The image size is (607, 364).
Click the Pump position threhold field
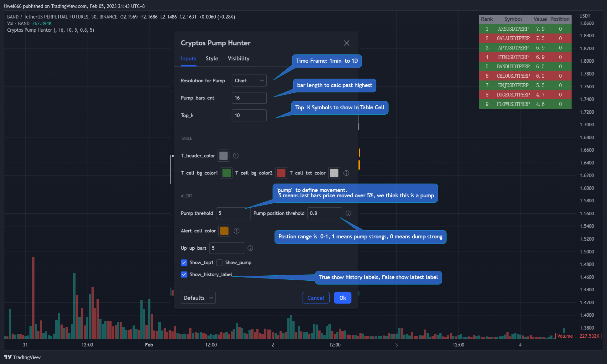click(x=325, y=213)
